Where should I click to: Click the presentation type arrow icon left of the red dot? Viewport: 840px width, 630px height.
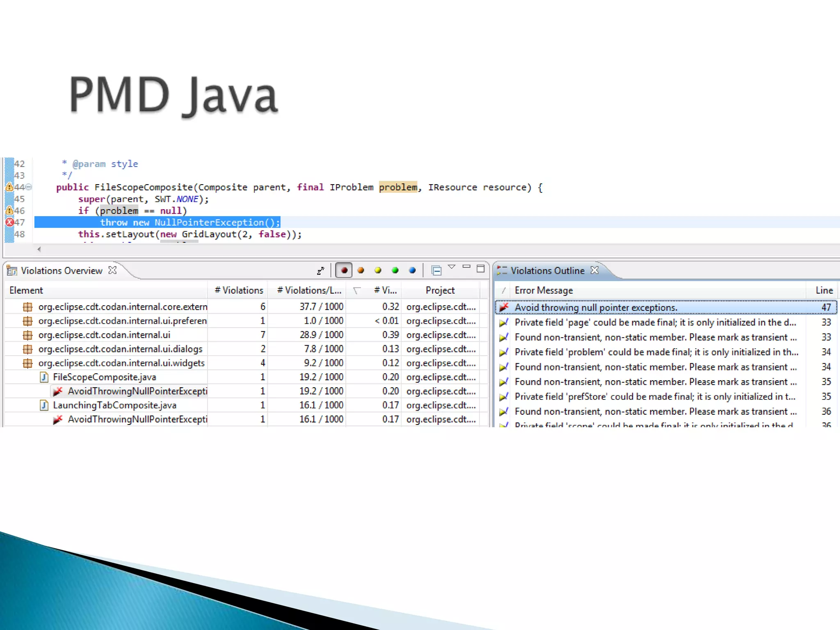pos(321,271)
